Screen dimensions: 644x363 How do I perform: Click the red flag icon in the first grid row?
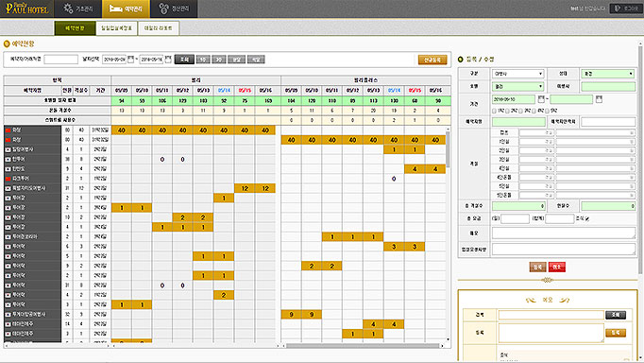click(8, 130)
